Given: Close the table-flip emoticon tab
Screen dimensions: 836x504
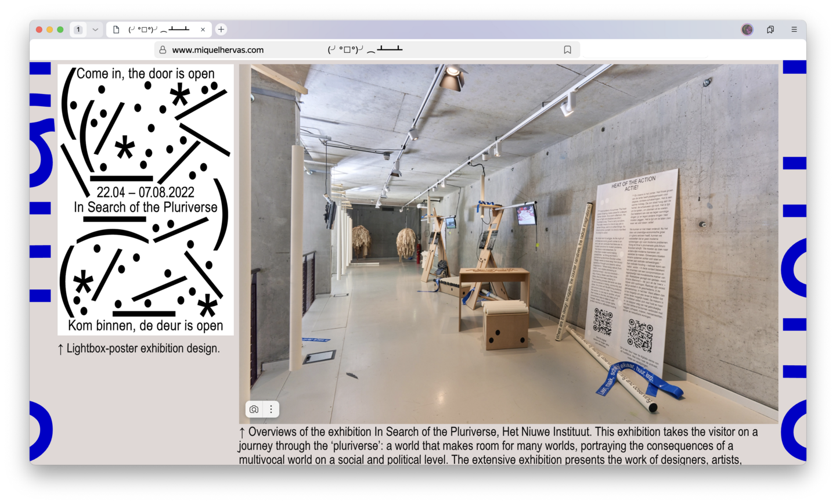Looking at the screenshot, I should coord(203,30).
